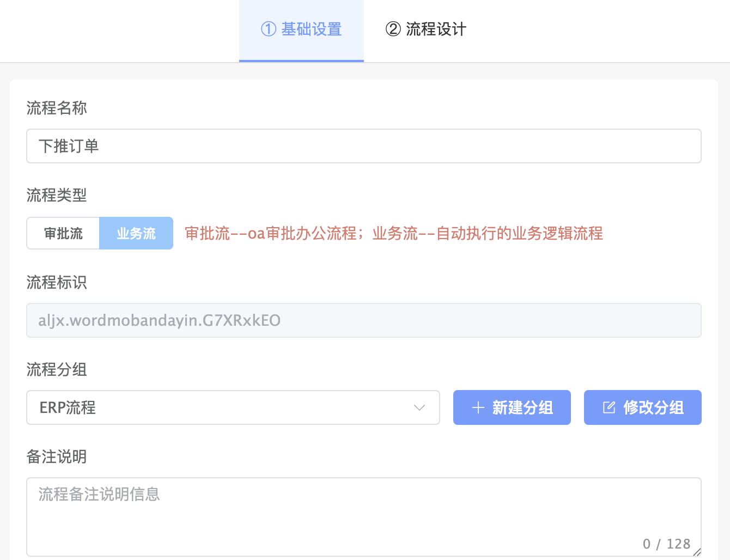Grab the textarea resize handle corner
Image resolution: width=730 pixels, height=560 pixels.
tap(697, 552)
